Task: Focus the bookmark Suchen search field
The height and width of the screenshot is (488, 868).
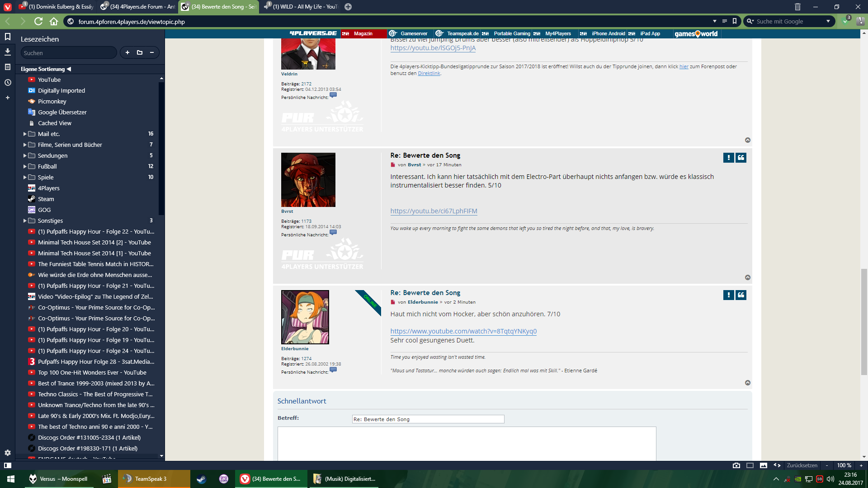Action: coord(69,53)
